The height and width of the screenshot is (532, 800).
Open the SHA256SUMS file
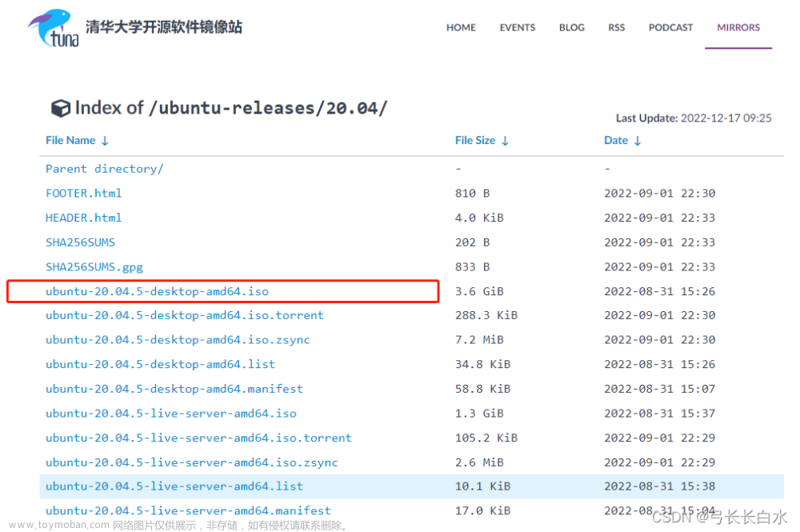click(80, 242)
